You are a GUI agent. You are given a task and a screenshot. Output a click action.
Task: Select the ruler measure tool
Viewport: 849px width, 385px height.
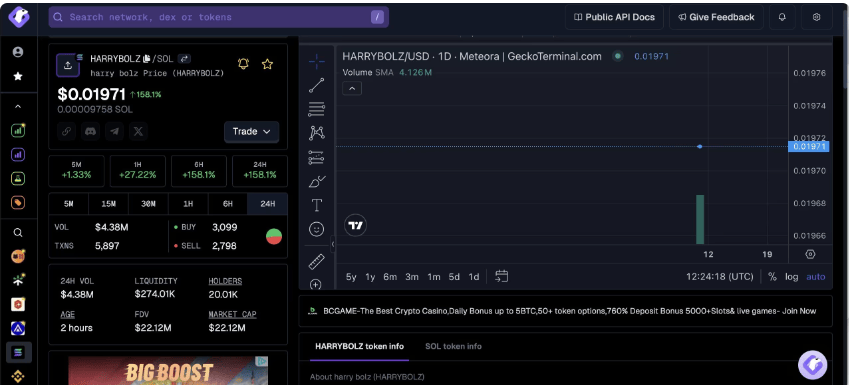pos(317,262)
